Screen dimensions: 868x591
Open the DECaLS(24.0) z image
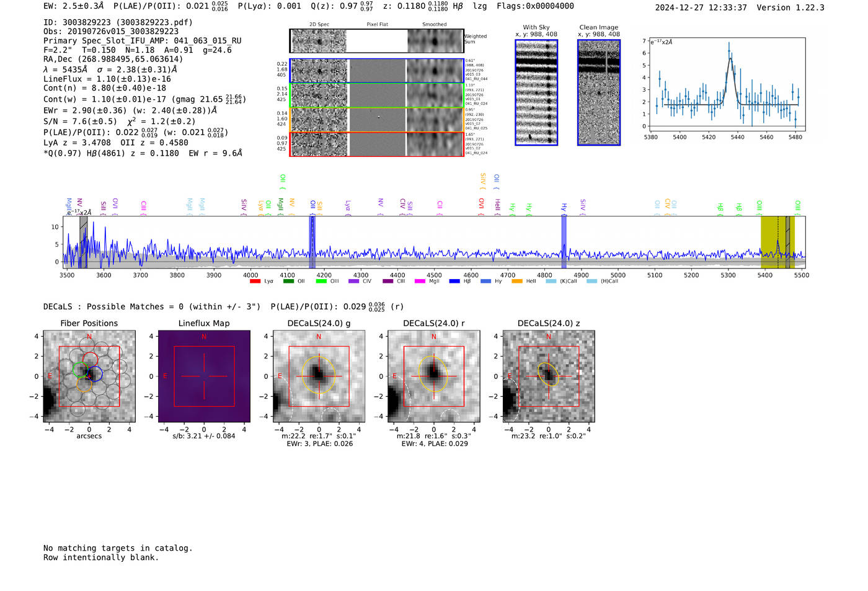pos(549,376)
